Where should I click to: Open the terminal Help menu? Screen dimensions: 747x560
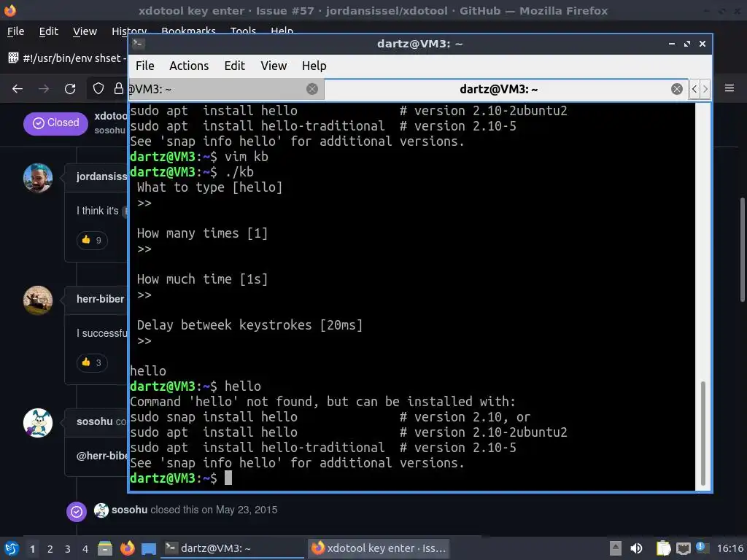point(314,66)
